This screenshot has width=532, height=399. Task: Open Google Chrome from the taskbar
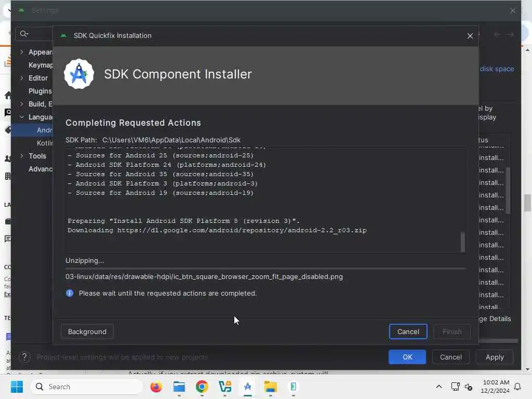(202, 387)
